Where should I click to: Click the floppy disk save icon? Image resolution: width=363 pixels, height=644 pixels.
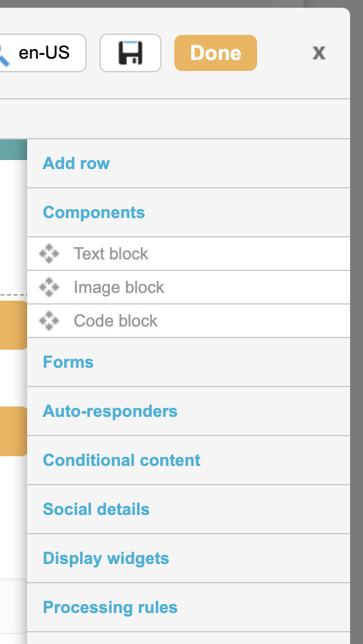click(130, 53)
